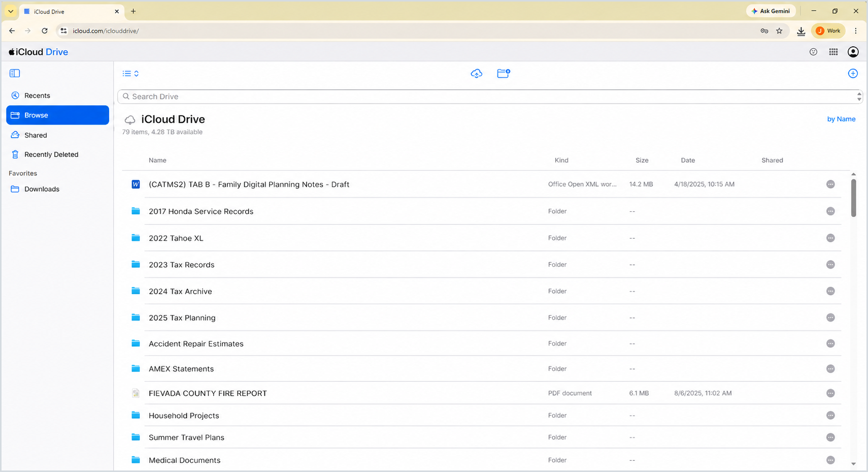Open Chrome downloads icon

[x=801, y=31]
